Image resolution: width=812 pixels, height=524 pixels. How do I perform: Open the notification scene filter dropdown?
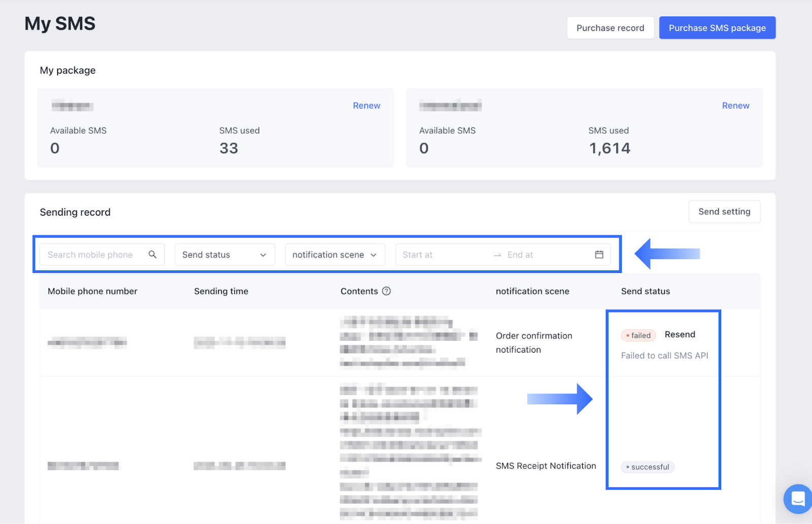pos(334,255)
